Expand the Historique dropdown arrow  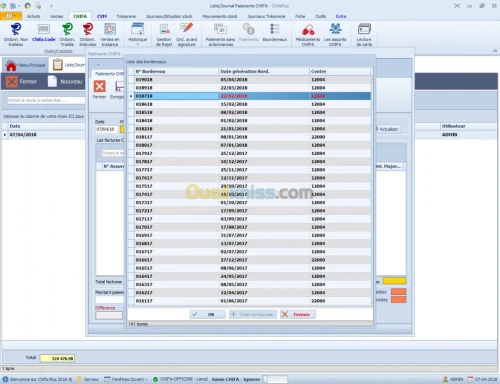(137, 44)
